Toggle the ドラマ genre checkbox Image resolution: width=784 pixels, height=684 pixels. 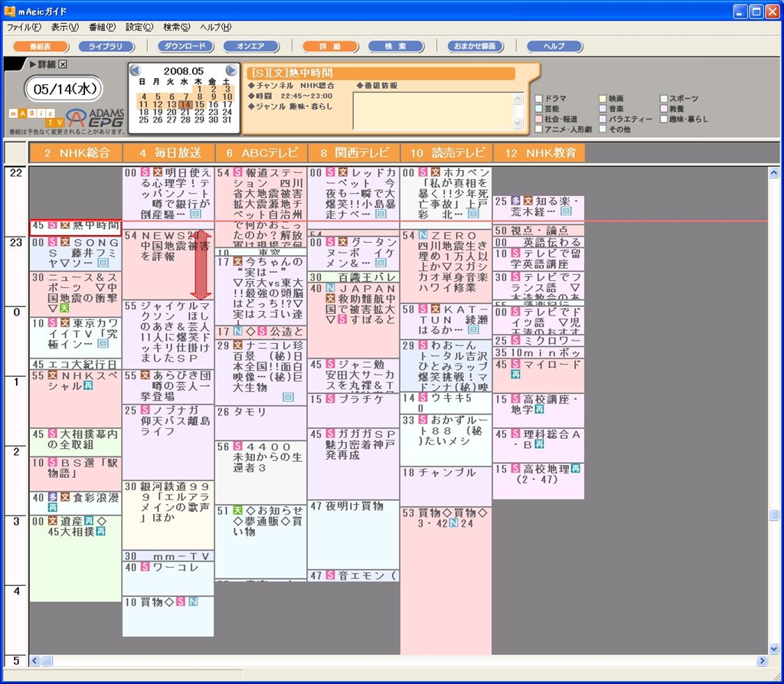(x=538, y=99)
